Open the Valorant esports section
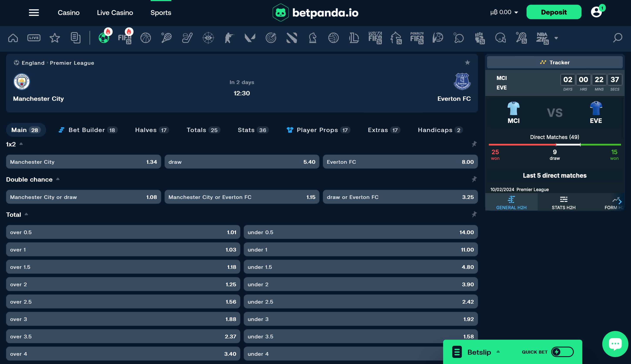The image size is (631, 364). (250, 38)
